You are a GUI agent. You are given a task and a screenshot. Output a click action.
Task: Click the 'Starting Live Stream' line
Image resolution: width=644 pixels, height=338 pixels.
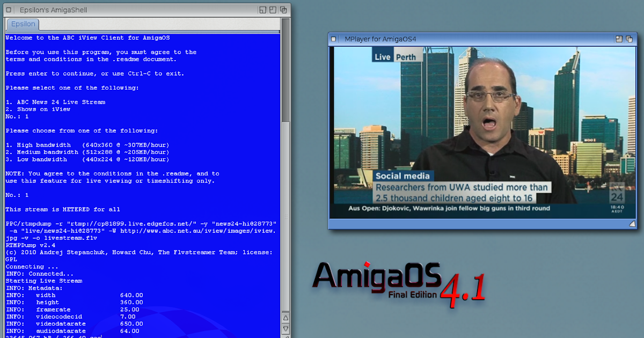point(44,281)
